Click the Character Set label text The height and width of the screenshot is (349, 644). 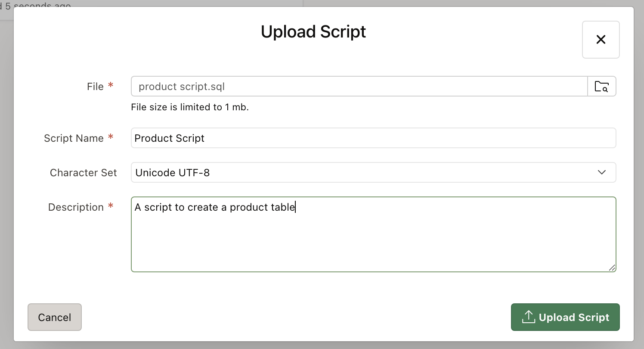click(83, 173)
